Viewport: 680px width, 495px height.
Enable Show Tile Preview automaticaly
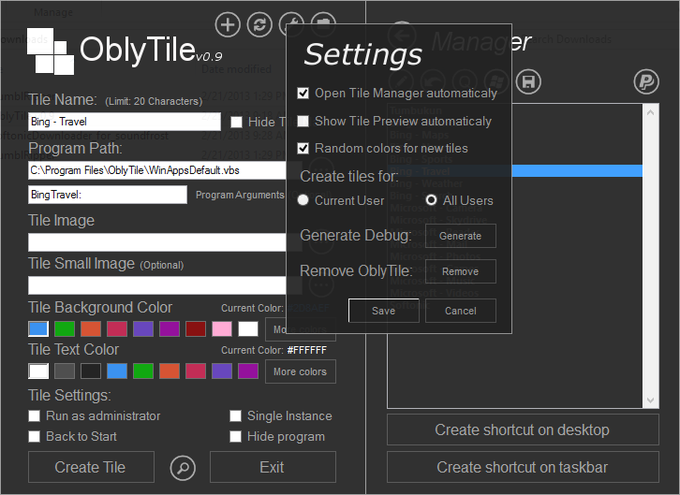(x=303, y=121)
